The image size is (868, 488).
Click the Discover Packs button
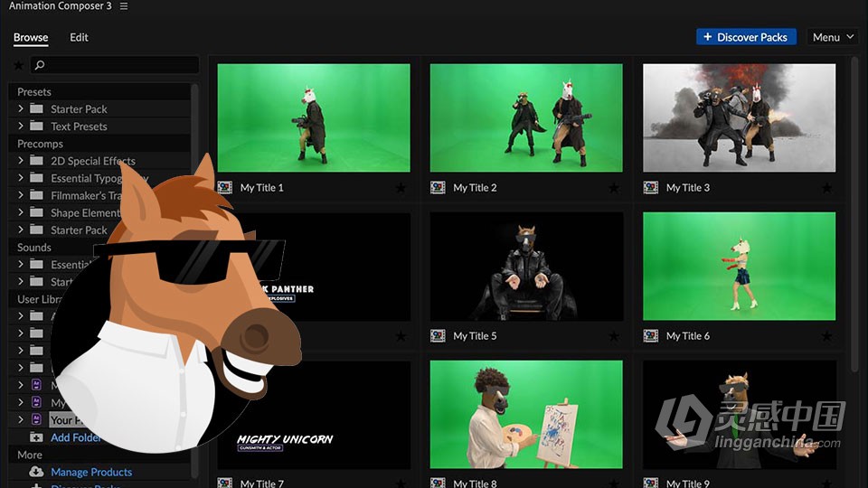pyautogui.click(x=746, y=37)
